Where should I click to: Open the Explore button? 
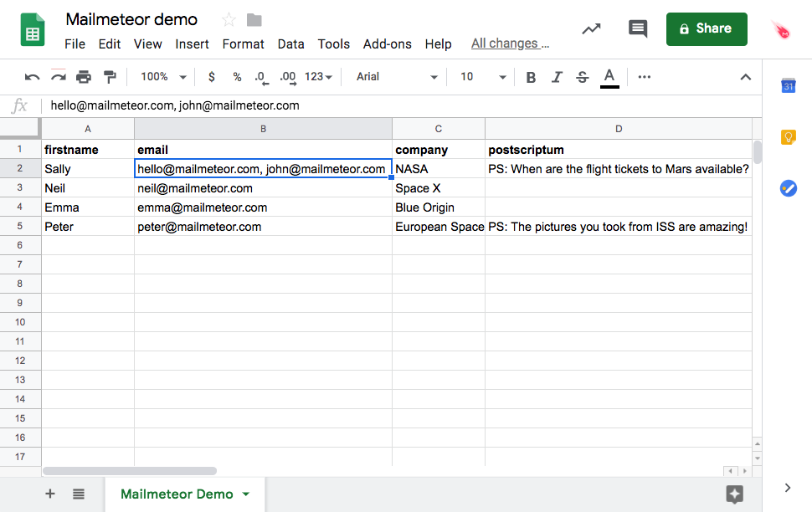pos(734,494)
